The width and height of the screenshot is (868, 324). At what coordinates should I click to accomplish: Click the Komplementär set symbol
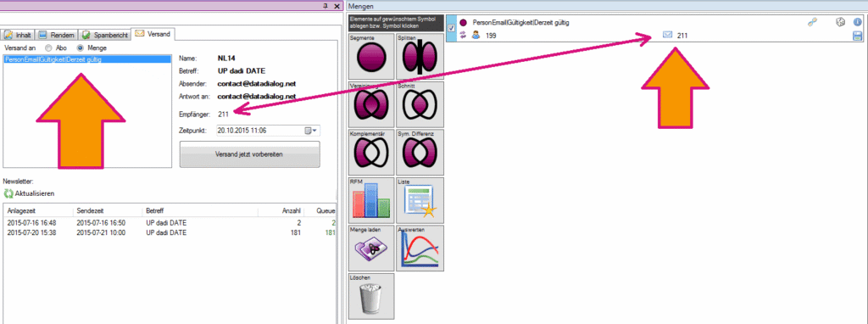point(371,153)
